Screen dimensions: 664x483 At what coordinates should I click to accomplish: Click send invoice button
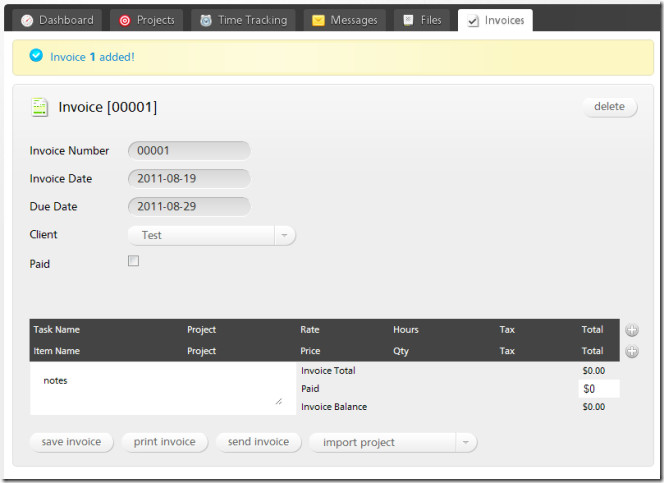tap(258, 442)
